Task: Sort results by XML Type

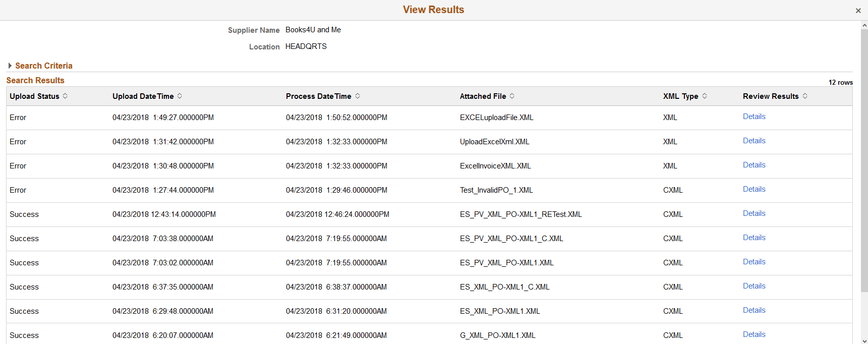Action: pyautogui.click(x=705, y=96)
